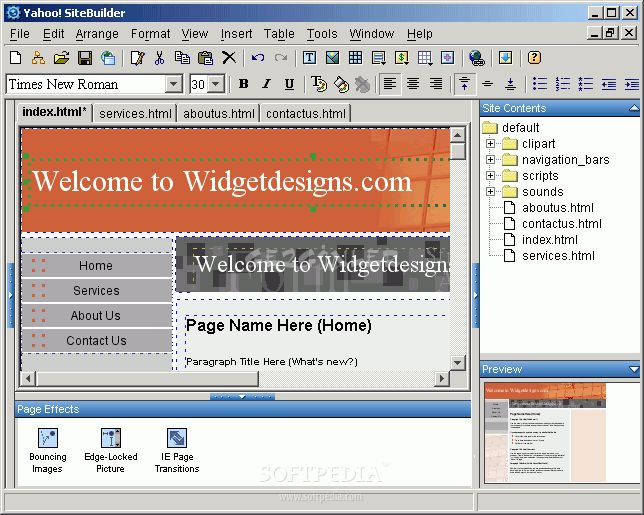Collapse the Preview panel arrow
Screen dimensions: 644x515
pyautogui.click(x=634, y=369)
